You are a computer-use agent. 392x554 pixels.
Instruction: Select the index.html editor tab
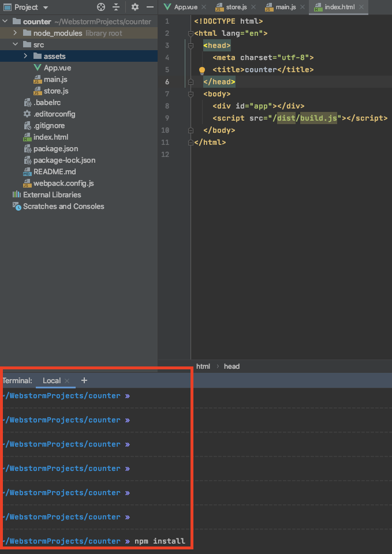(x=339, y=7)
